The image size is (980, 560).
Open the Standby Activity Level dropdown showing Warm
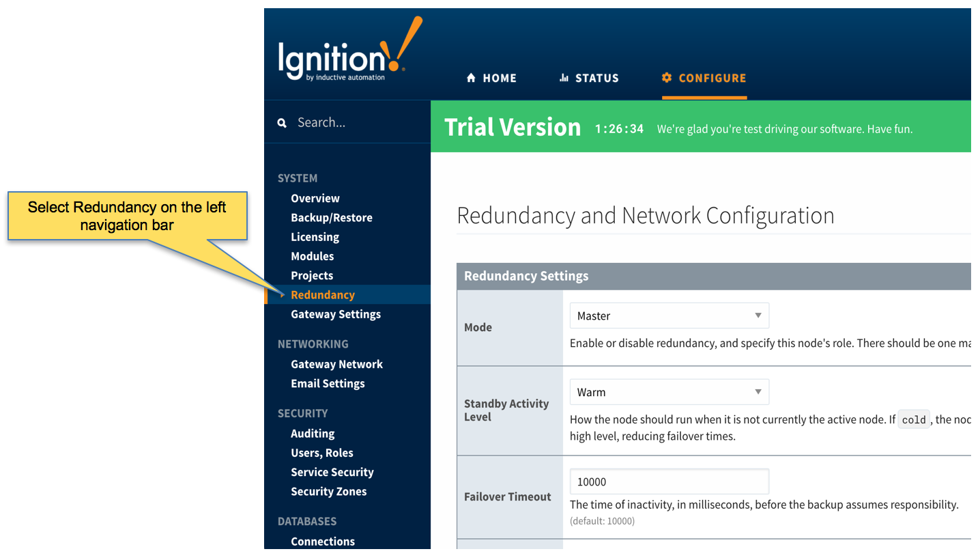pyautogui.click(x=669, y=392)
